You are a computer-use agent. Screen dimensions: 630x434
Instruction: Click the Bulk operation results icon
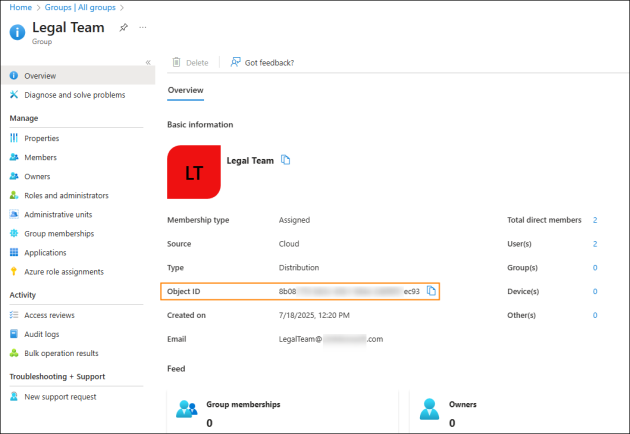[x=14, y=353]
